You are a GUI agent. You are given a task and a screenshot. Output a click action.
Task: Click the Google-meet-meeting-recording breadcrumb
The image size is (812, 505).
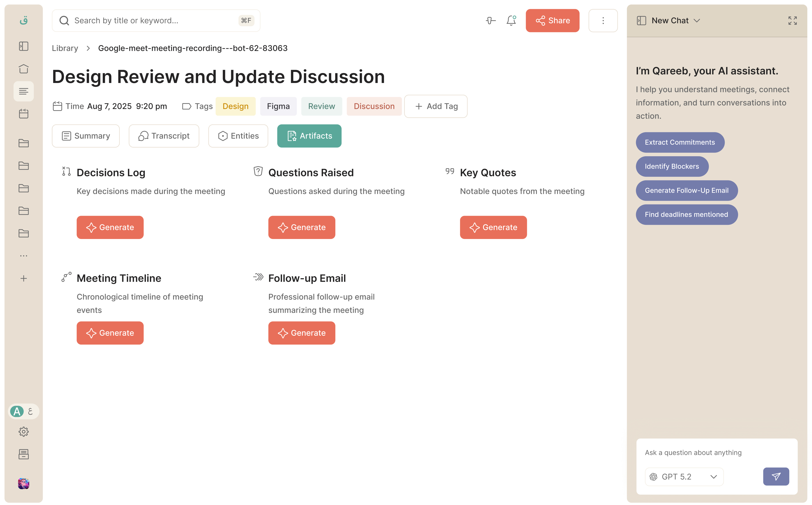[x=193, y=48]
